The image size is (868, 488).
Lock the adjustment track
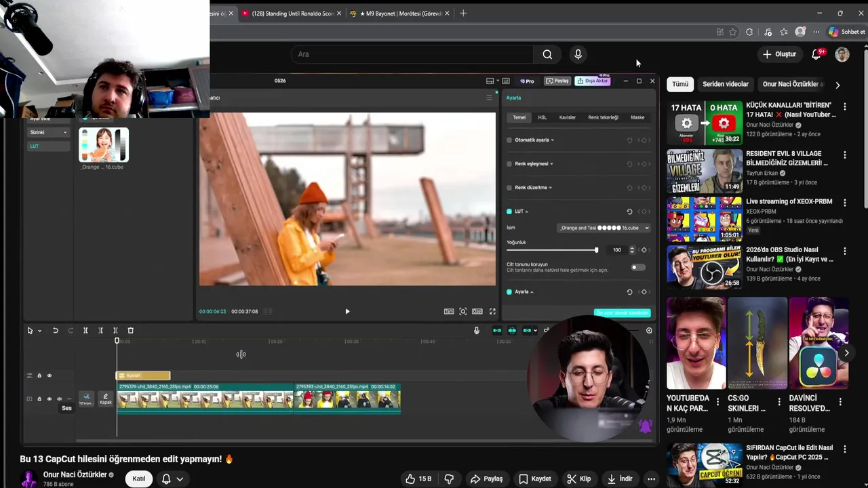click(39, 375)
